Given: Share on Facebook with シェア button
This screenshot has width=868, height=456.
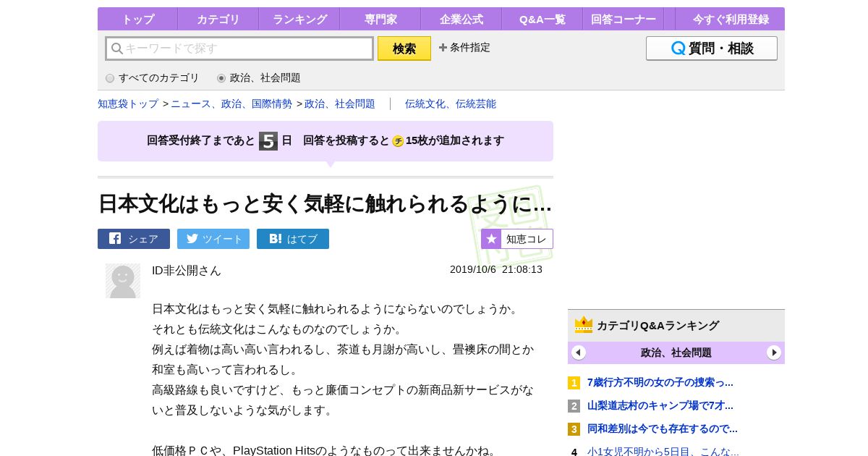Looking at the screenshot, I should point(134,239).
